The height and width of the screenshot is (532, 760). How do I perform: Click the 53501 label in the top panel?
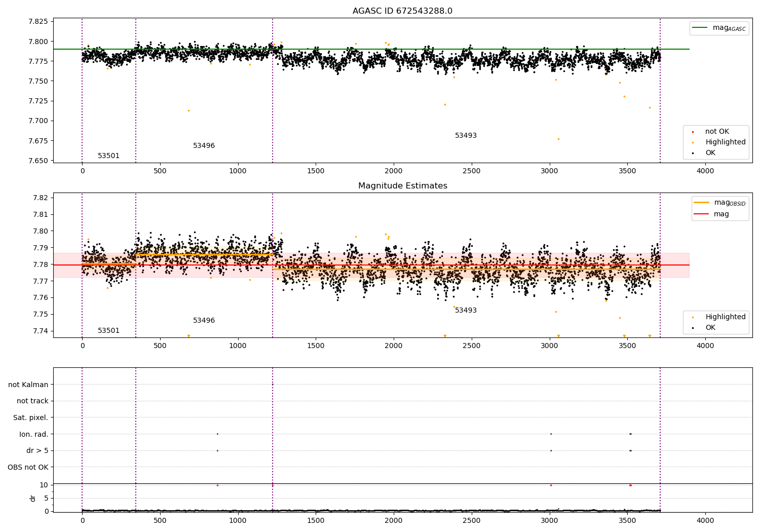coord(108,156)
